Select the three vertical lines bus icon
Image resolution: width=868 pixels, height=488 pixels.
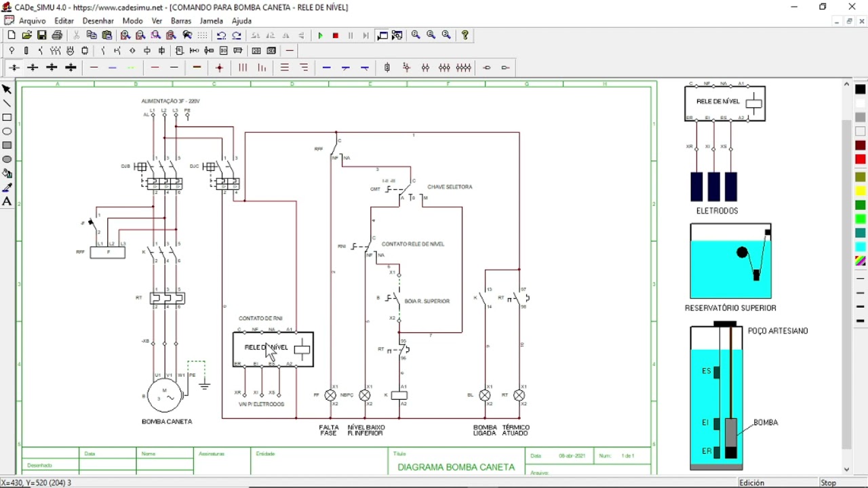tap(242, 68)
